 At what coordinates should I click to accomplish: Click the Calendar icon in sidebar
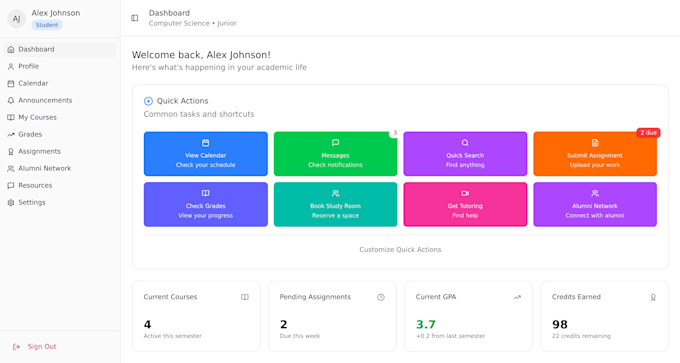point(11,83)
